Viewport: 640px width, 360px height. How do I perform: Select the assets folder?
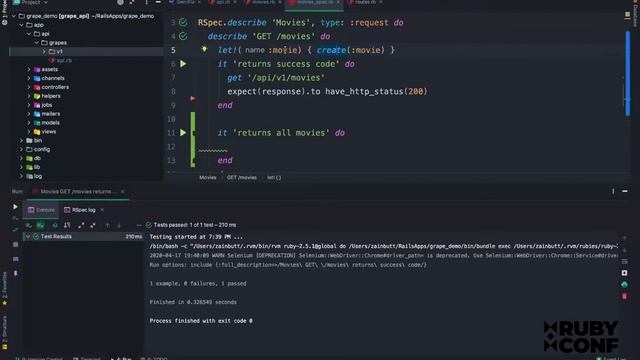[46, 69]
